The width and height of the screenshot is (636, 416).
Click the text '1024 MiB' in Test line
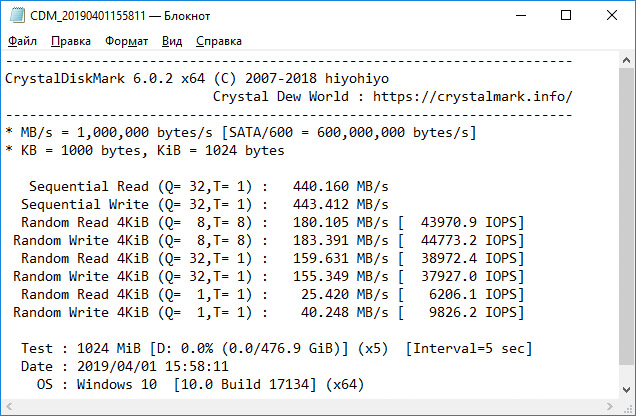(109, 348)
